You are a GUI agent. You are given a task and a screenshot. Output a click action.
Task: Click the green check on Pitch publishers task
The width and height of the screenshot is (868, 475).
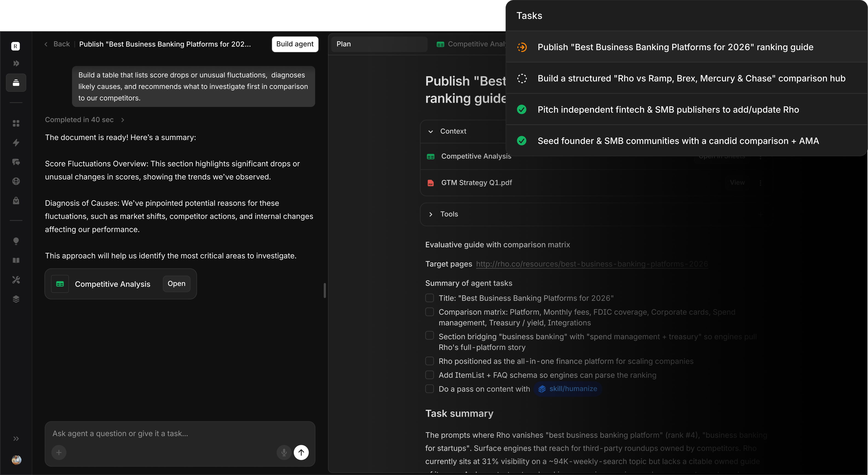pos(522,110)
